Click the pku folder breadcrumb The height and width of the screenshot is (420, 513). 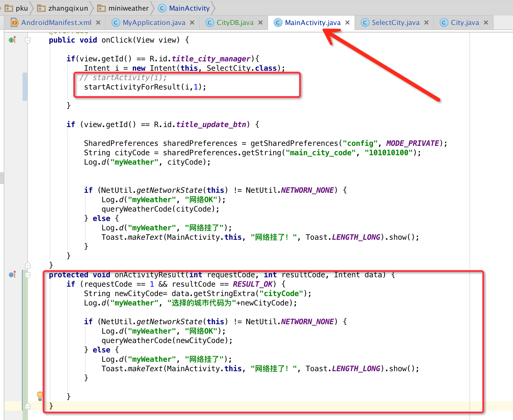coord(22,8)
